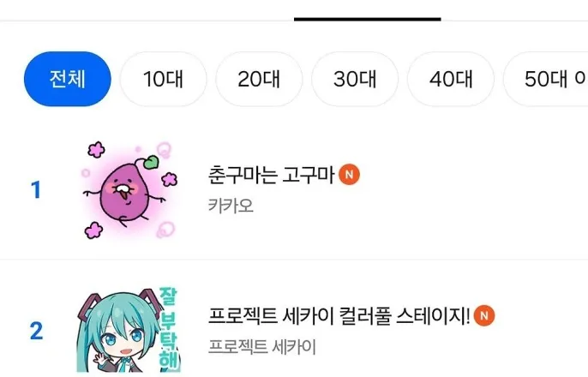Open the 카카오 creator label
The height and width of the screenshot is (377, 588).
[x=231, y=206]
